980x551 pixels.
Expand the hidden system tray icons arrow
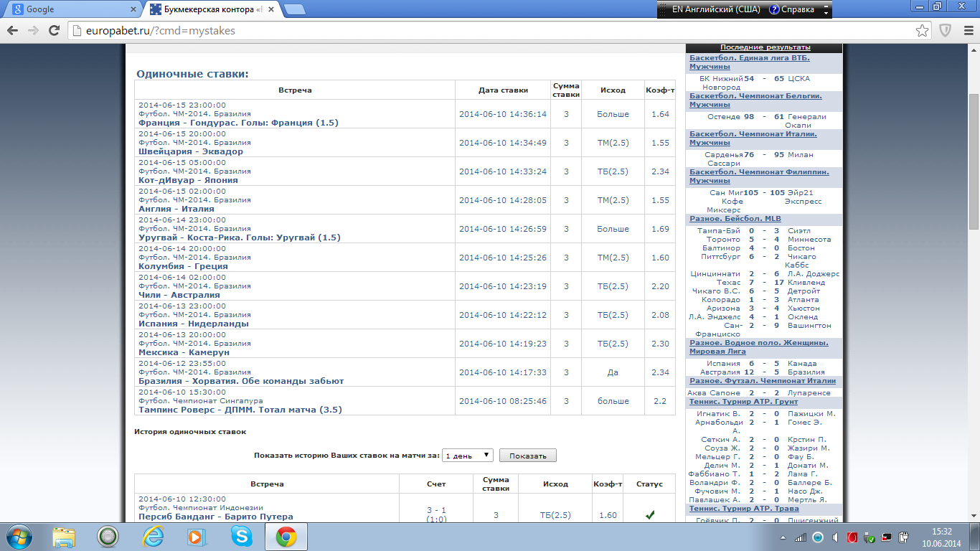[x=782, y=537]
